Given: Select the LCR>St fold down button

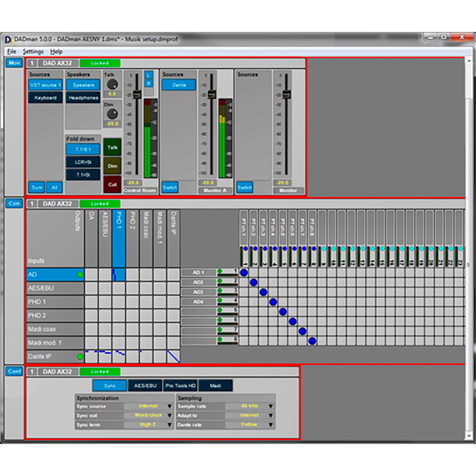Looking at the screenshot, I should pyautogui.click(x=83, y=162).
